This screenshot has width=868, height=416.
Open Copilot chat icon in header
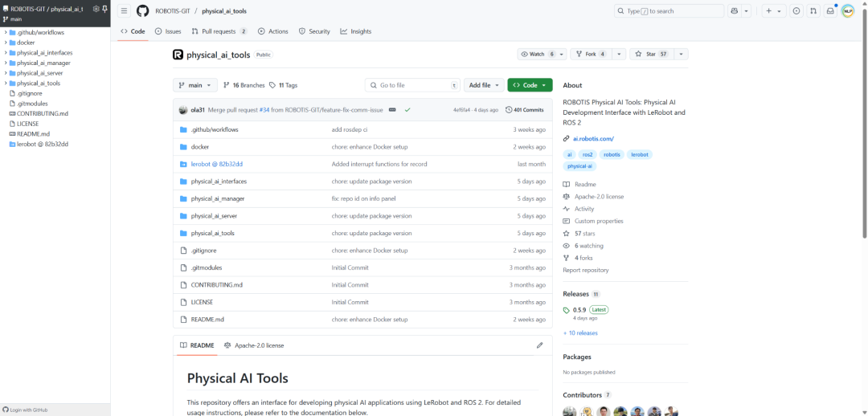(735, 11)
